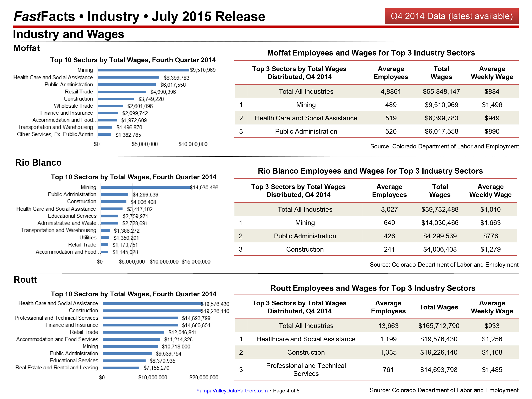This screenshot has width=532, height=399.
Task: Select Rio Blanco chart axis label $15,000,000
Action: coord(196,262)
